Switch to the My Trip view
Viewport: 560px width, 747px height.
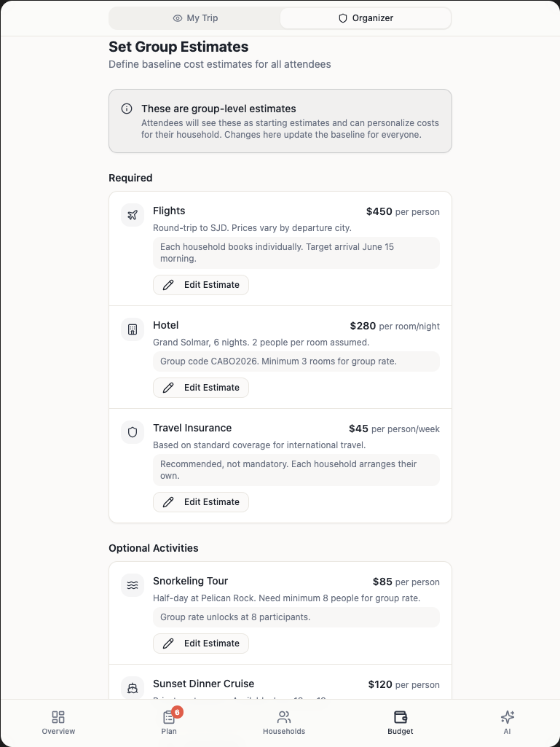pyautogui.click(x=195, y=18)
